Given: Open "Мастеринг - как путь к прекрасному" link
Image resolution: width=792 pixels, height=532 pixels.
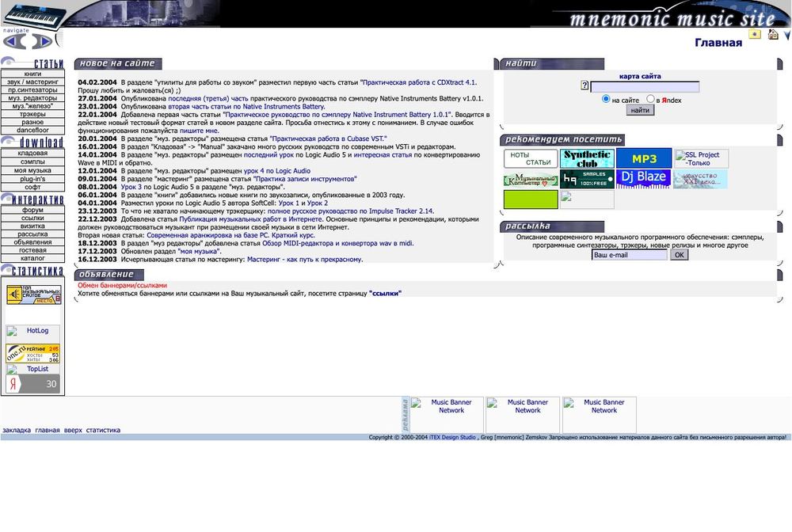Looking at the screenshot, I should [x=305, y=260].
